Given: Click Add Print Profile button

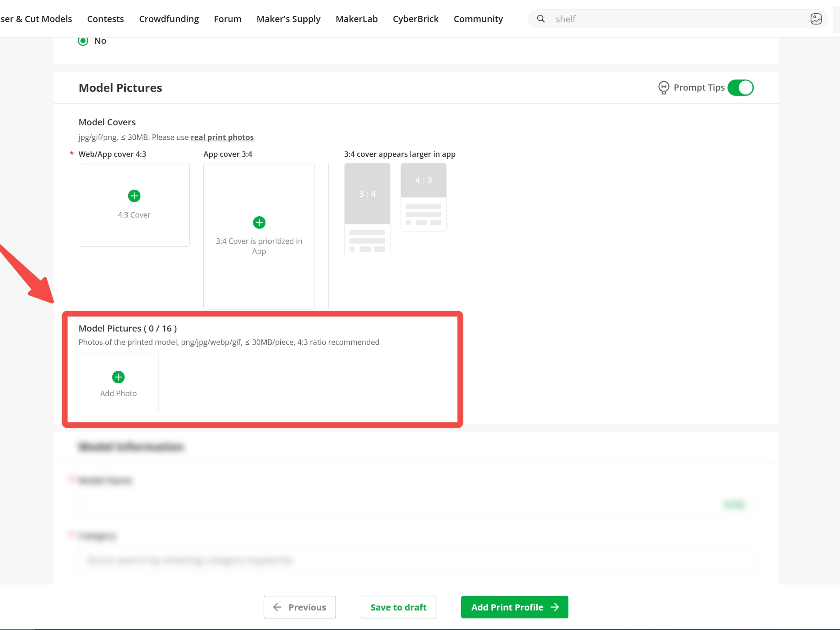Looking at the screenshot, I should pos(514,607).
